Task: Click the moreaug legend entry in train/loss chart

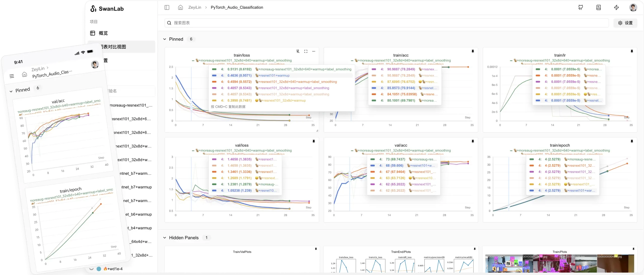Action: click(x=242, y=60)
